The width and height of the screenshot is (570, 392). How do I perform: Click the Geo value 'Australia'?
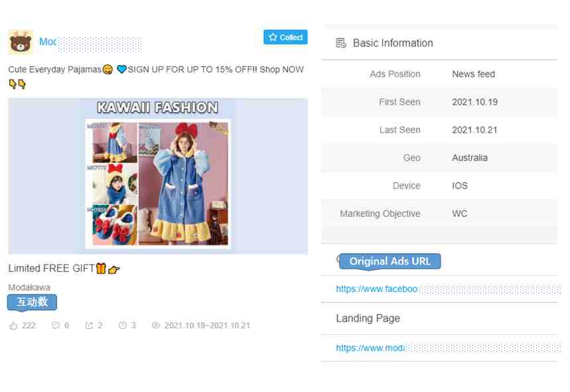470,158
